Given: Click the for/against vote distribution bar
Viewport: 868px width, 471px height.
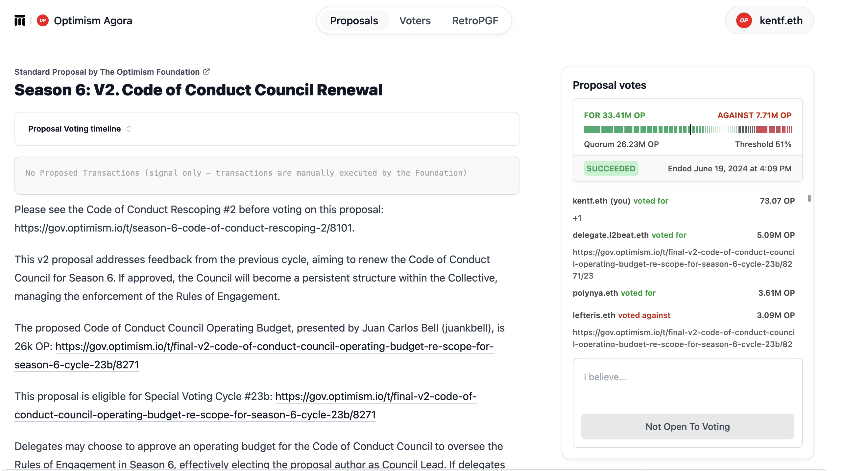Looking at the screenshot, I should 687,130.
